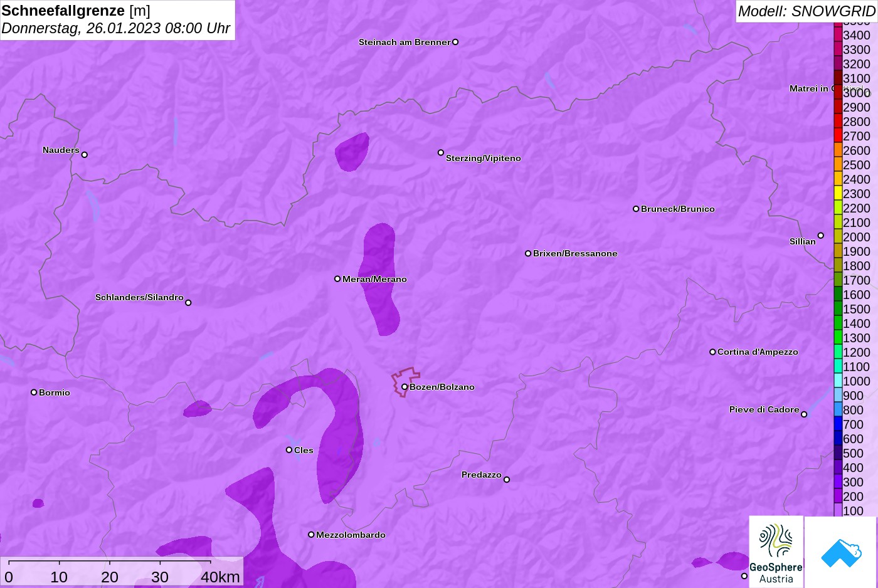Click the Schlanders/Silandro label
Image resolution: width=878 pixels, height=588 pixels.
(x=139, y=297)
